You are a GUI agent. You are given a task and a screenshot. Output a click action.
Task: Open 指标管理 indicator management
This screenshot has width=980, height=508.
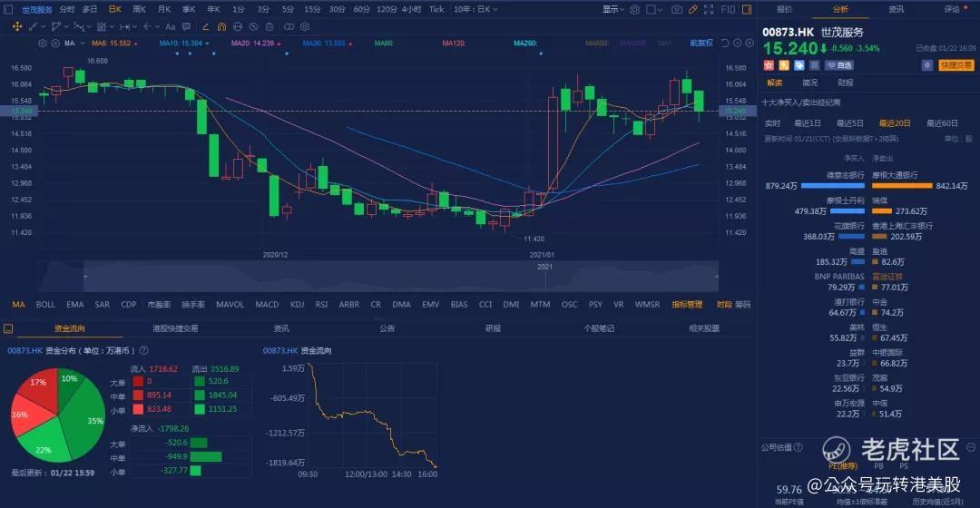pos(687,304)
